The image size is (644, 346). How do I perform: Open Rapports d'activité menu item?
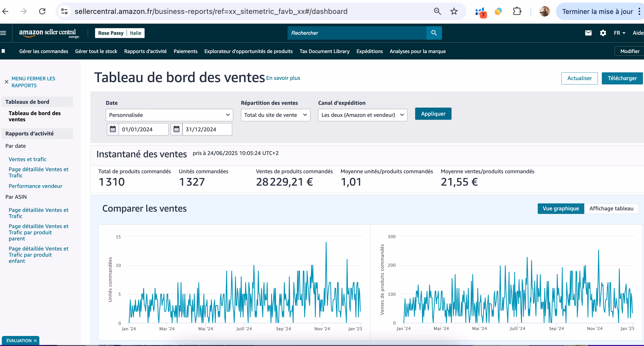pos(145,51)
